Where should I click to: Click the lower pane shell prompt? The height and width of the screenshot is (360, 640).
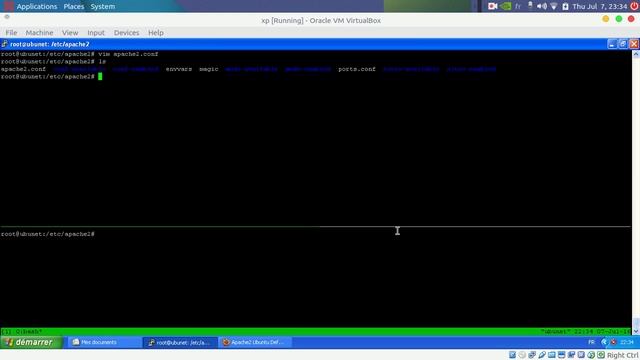(x=48, y=234)
